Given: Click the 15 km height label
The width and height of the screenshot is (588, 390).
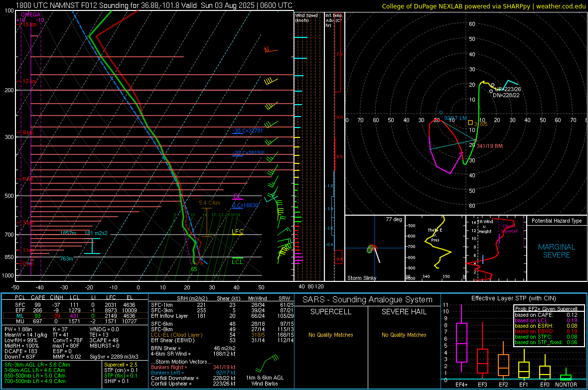Looking at the screenshot, I should click(x=29, y=24).
